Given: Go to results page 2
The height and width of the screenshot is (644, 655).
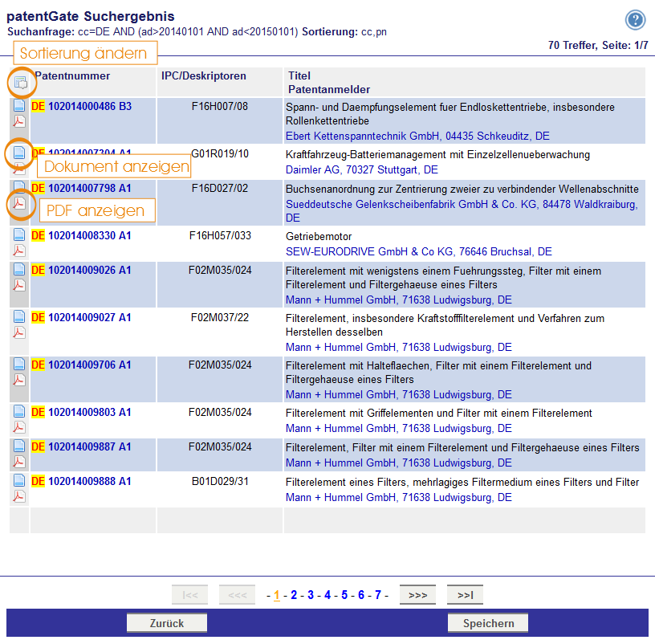Looking at the screenshot, I should click(294, 595).
